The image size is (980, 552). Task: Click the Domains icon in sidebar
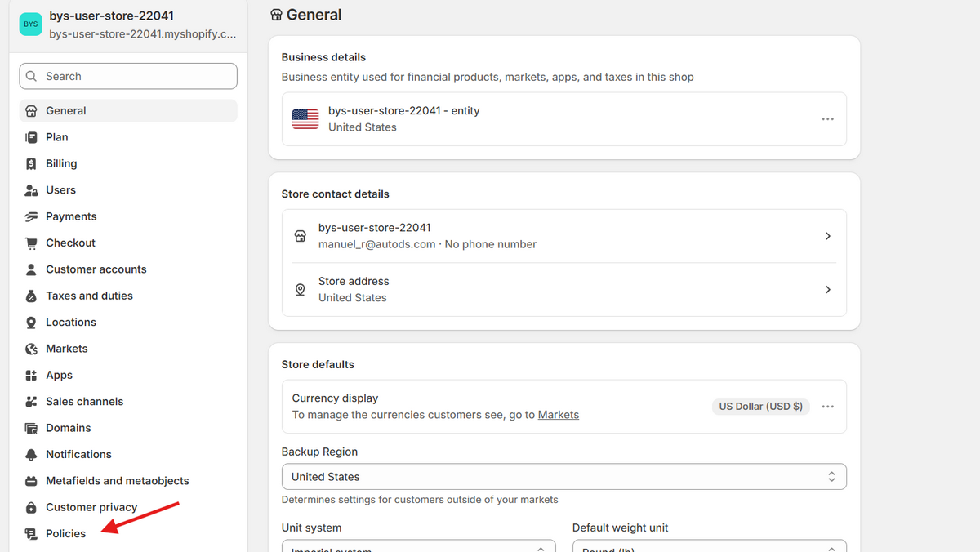[x=31, y=428]
